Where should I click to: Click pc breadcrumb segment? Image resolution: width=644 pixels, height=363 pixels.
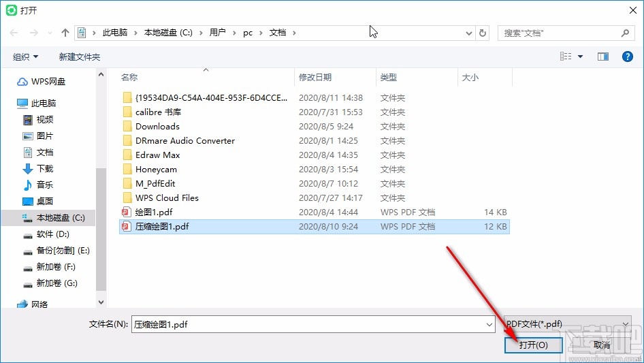pyautogui.click(x=248, y=33)
